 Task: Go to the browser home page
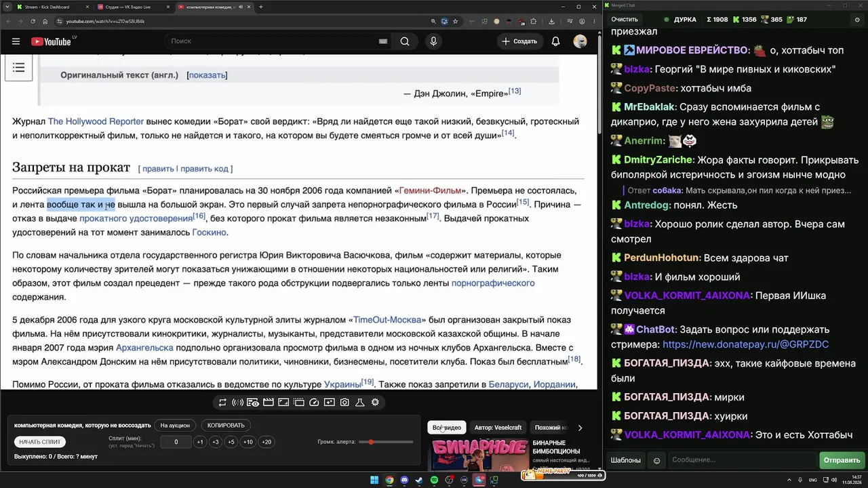[x=45, y=21]
